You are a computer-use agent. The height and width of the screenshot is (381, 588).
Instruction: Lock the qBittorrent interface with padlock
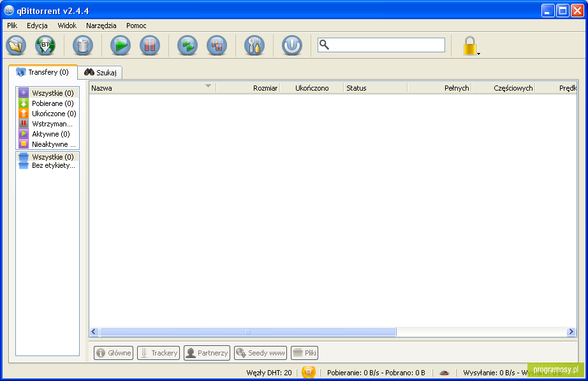coord(470,45)
